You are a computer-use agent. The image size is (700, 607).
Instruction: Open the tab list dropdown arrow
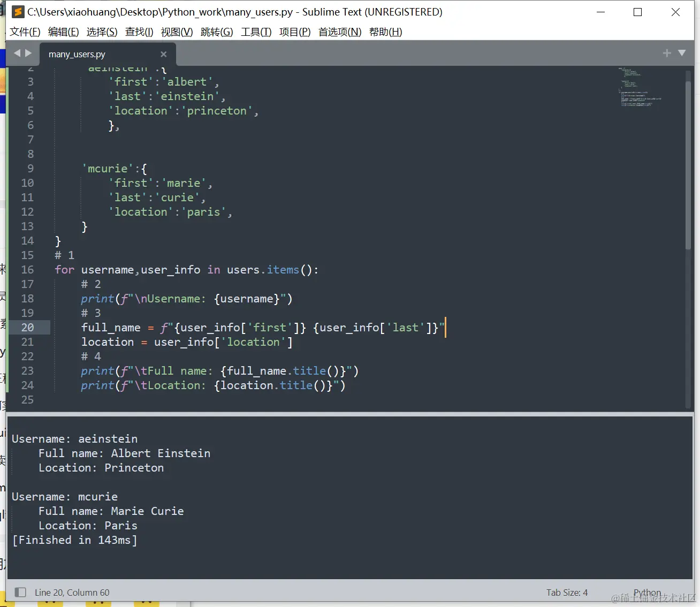pyautogui.click(x=682, y=53)
